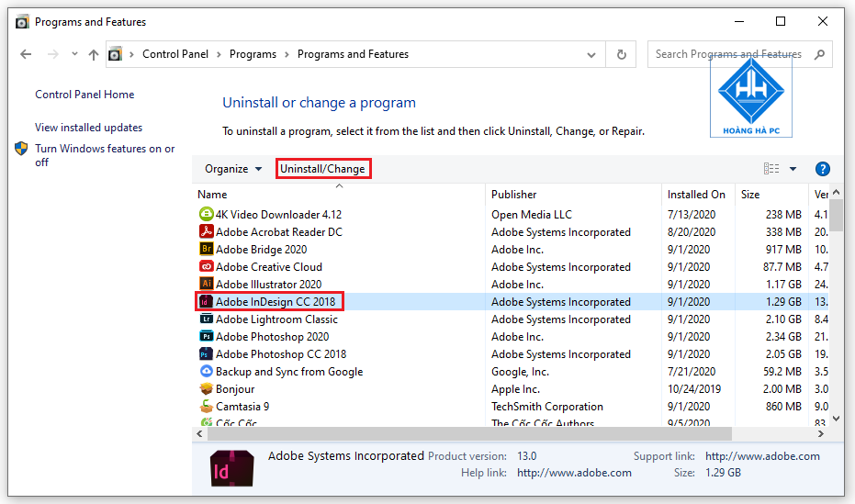Click the Control Panel icon in address bar
The image size is (855, 504).
[x=115, y=54]
